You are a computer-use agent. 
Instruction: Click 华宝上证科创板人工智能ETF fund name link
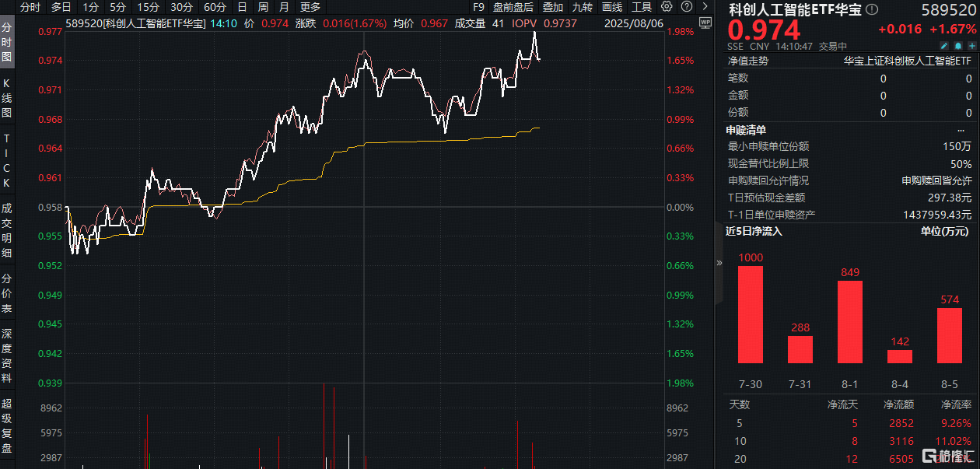pos(908,61)
